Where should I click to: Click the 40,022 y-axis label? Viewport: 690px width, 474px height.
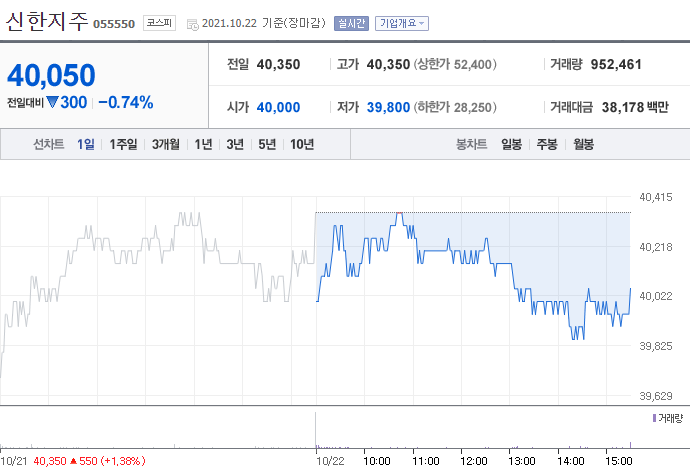[x=656, y=296]
